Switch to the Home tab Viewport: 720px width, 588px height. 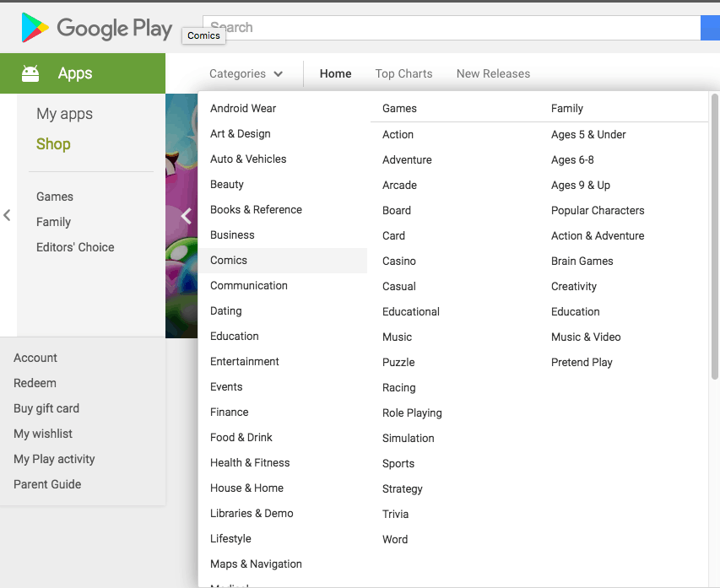[x=336, y=73]
